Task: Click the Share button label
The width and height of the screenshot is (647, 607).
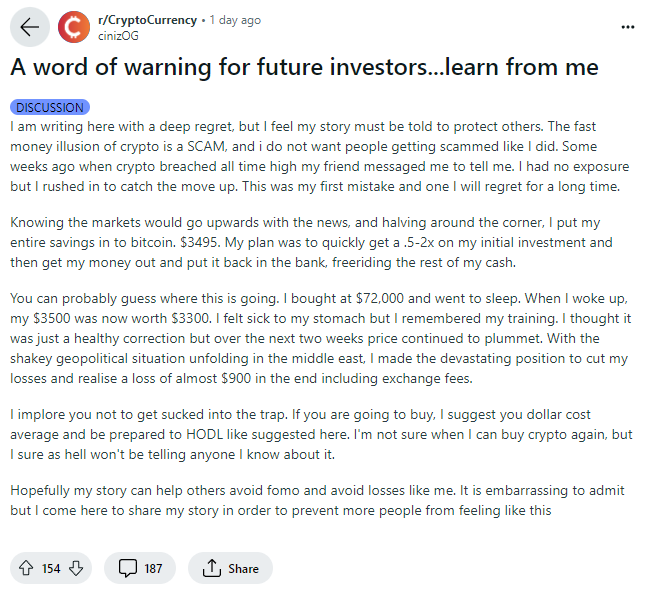Action: pyautogui.click(x=243, y=569)
